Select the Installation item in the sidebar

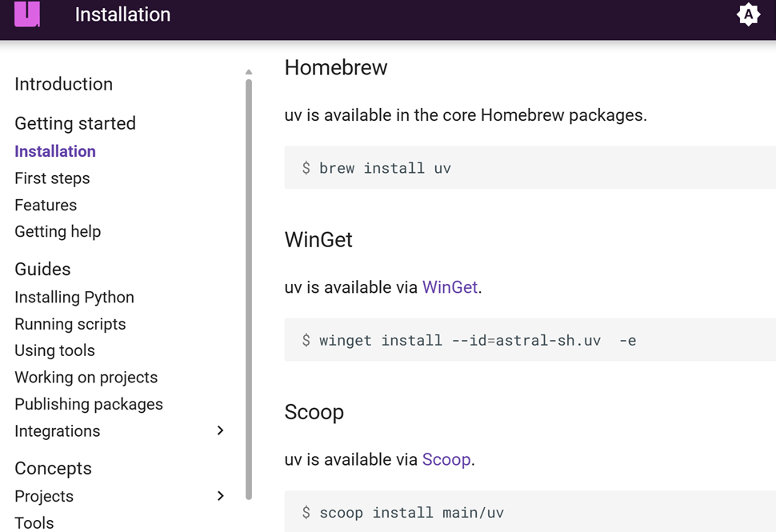pos(54,151)
